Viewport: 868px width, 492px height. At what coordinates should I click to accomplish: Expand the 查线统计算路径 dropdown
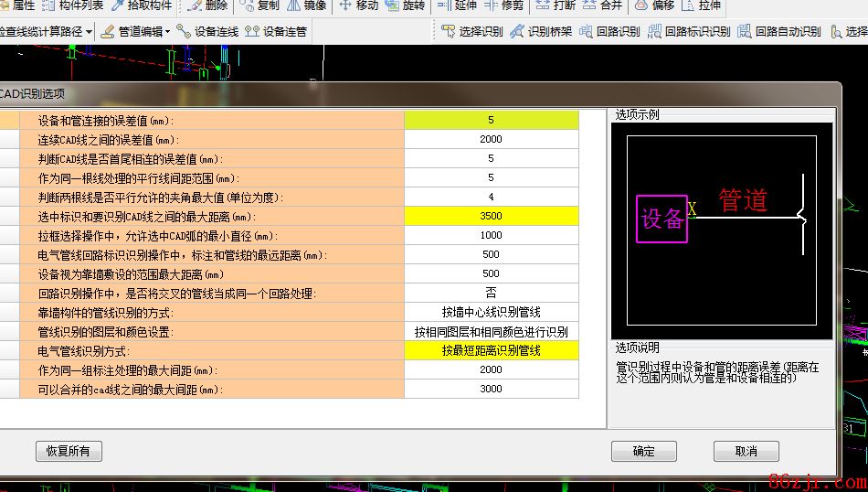[46, 31]
